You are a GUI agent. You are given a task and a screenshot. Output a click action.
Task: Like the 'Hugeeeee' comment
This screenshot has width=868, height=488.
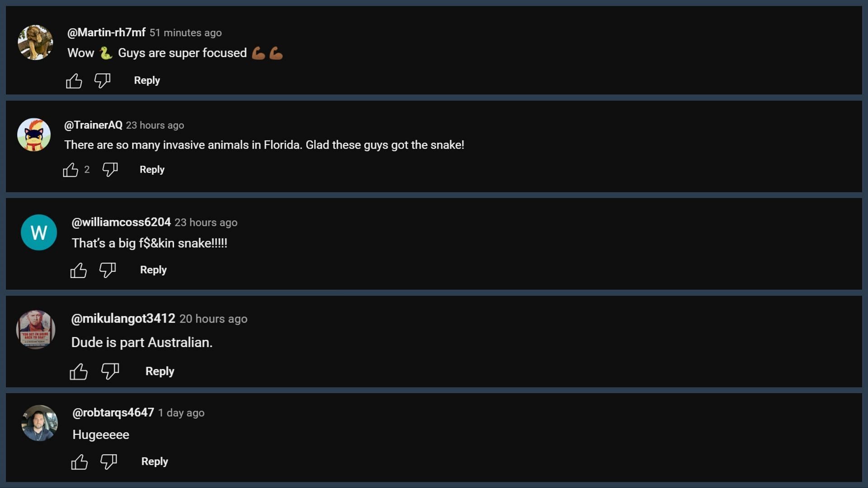coord(80,462)
